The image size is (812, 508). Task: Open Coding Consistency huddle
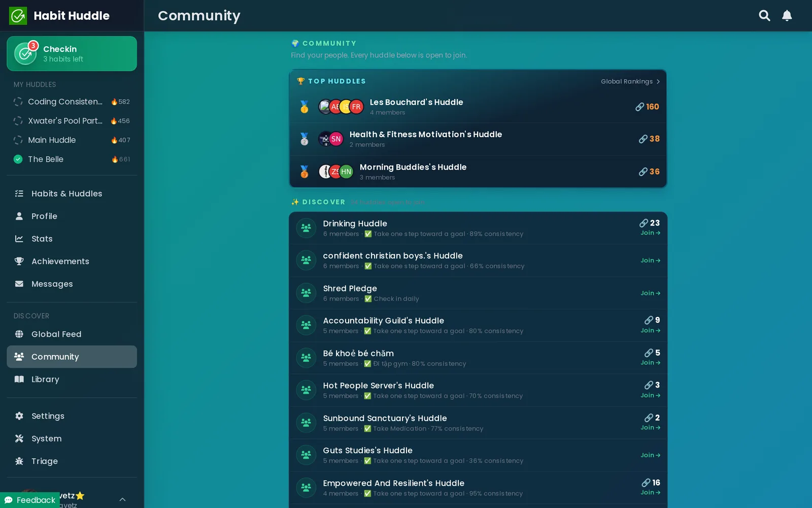(x=72, y=102)
